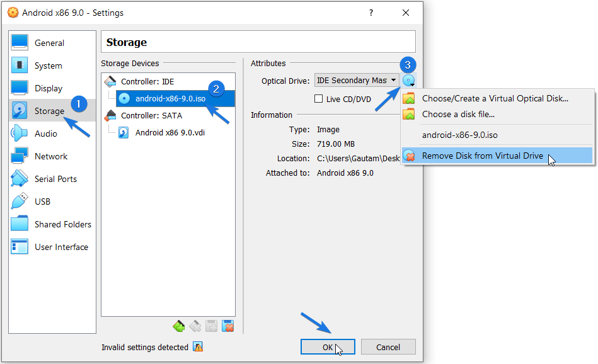Open the Audio settings category
Screen dimensions: 598x364
click(x=52, y=134)
